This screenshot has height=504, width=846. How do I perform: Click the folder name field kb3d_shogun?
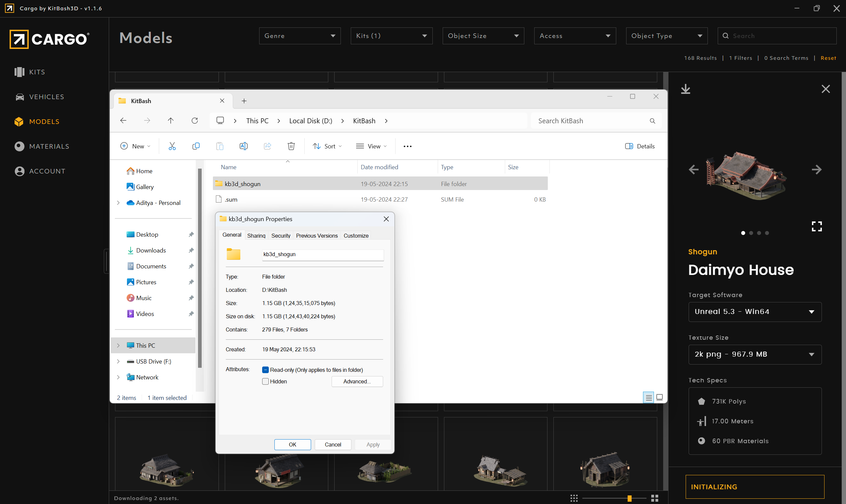tap(323, 254)
